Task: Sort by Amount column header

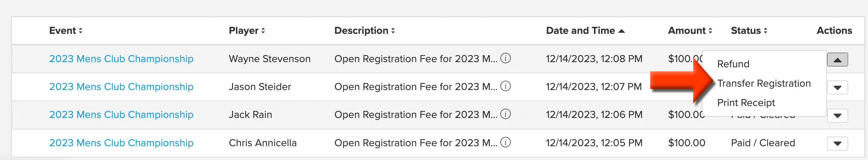Action: pos(690,31)
